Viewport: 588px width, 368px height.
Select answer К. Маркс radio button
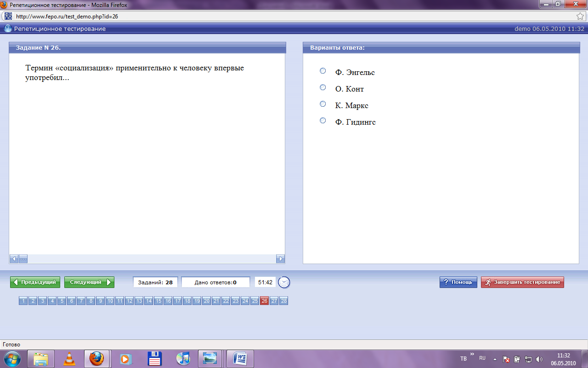[323, 104]
